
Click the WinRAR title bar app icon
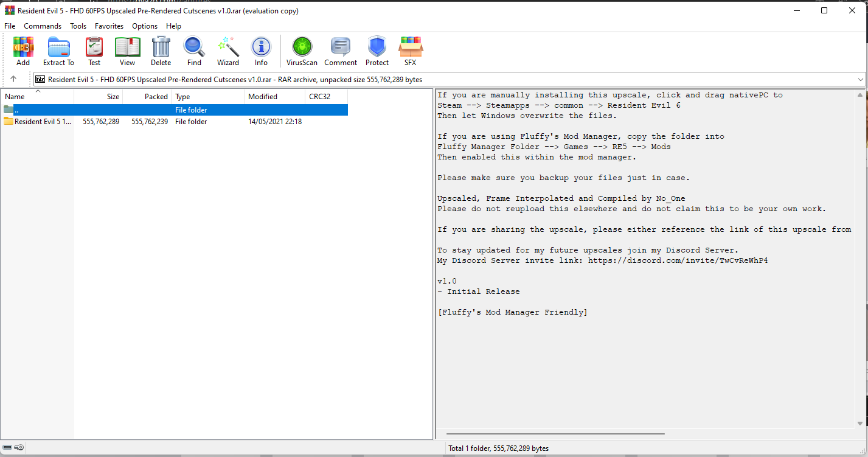coord(9,11)
